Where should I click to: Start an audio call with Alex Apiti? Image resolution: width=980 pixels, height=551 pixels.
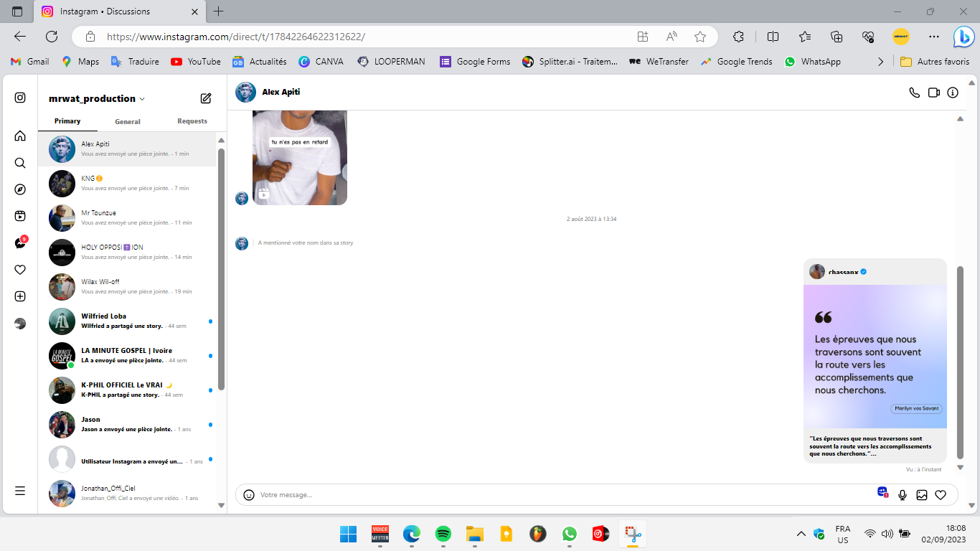(914, 93)
